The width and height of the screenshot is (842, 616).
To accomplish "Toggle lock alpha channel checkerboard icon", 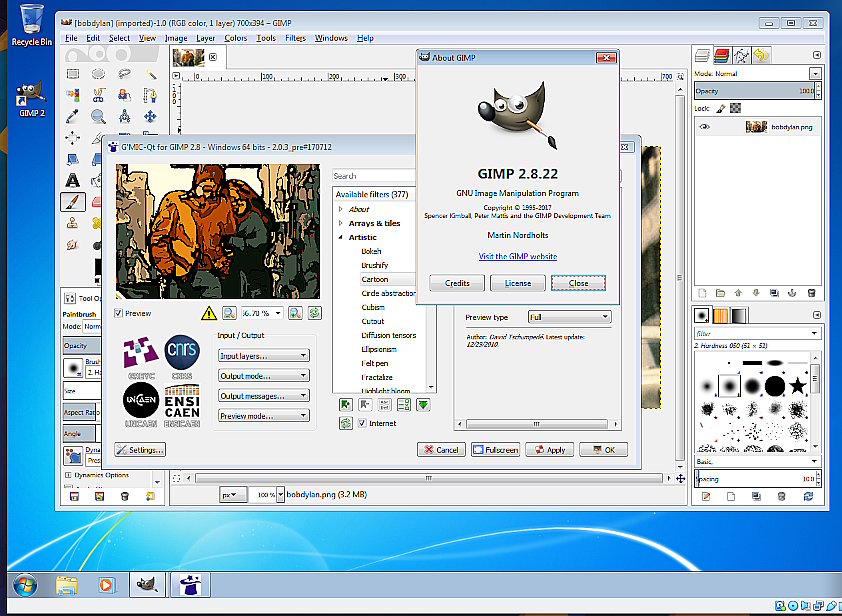I will [x=736, y=108].
